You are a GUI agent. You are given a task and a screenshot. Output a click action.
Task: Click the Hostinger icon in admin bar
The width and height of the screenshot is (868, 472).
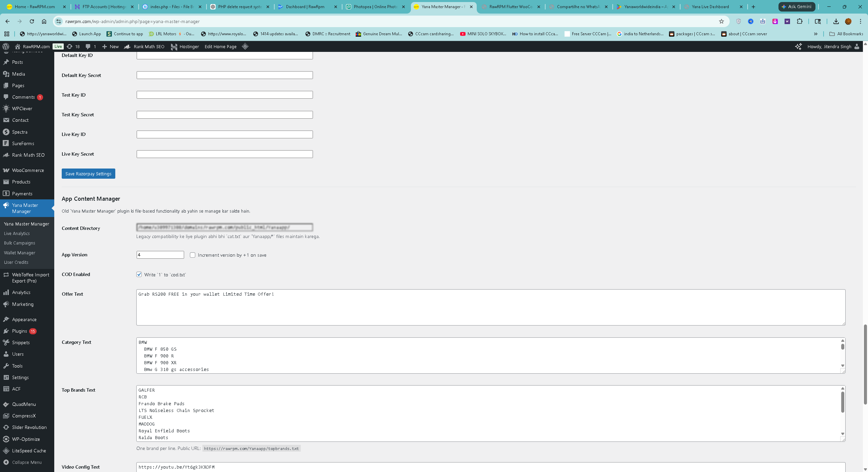pos(174,46)
